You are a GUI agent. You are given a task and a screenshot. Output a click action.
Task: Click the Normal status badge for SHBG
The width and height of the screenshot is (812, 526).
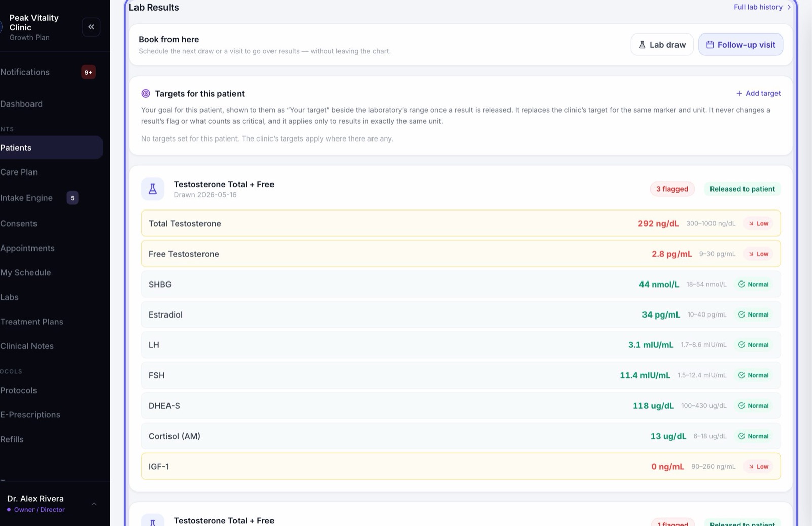(754, 284)
